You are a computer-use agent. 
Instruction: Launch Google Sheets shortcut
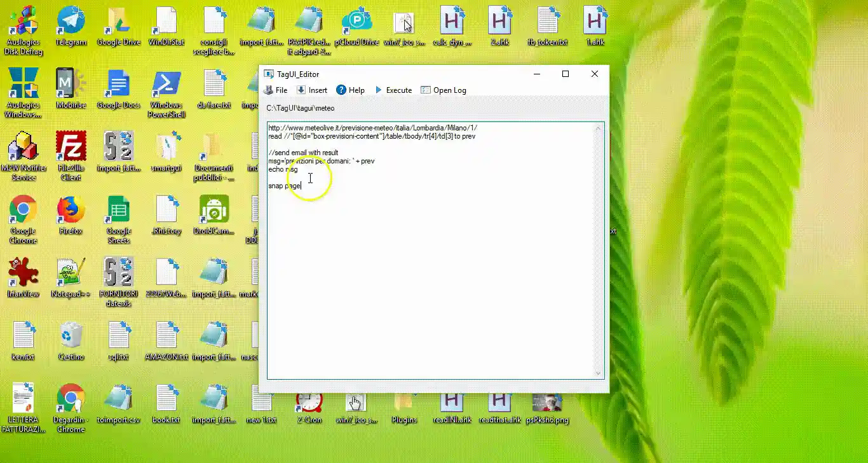[x=118, y=210]
